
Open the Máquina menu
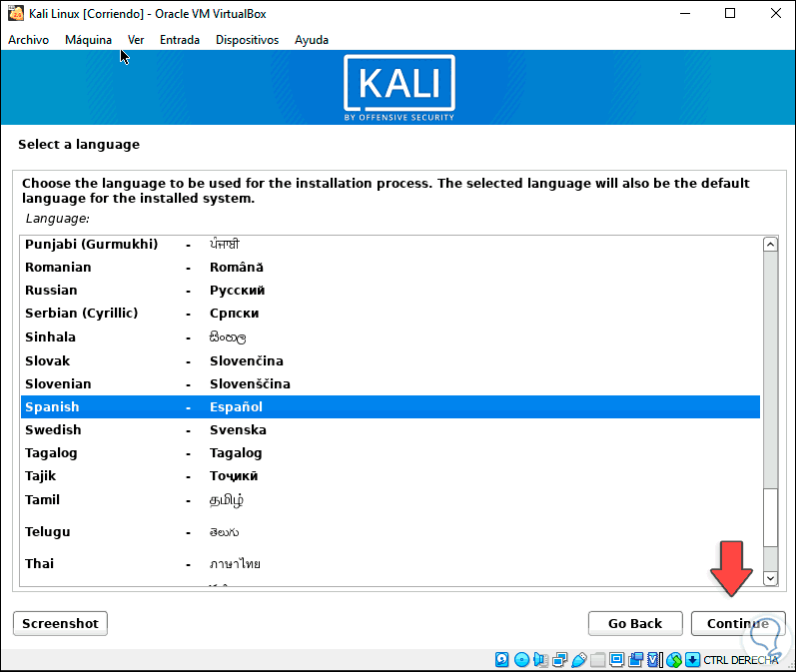88,40
